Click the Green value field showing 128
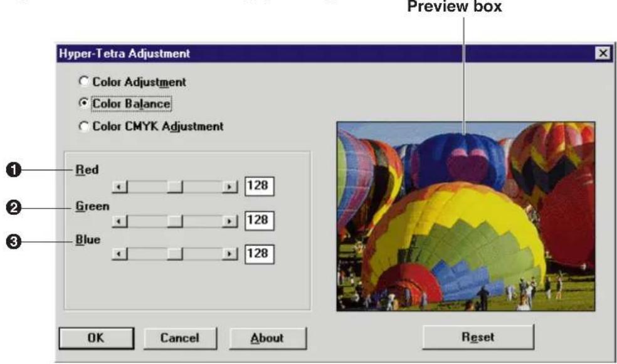617x364 pixels. (x=260, y=221)
